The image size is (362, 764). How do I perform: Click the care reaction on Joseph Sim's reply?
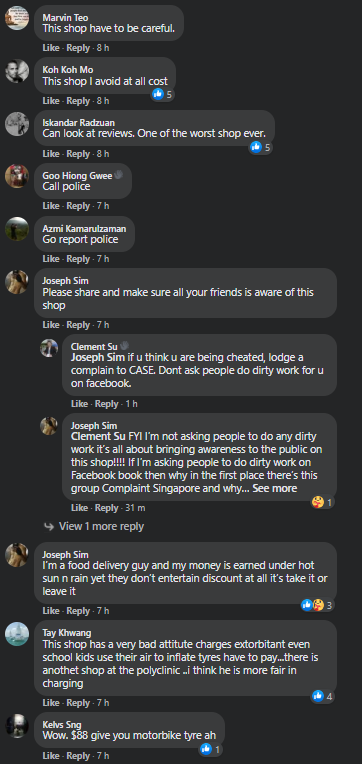pos(323,502)
